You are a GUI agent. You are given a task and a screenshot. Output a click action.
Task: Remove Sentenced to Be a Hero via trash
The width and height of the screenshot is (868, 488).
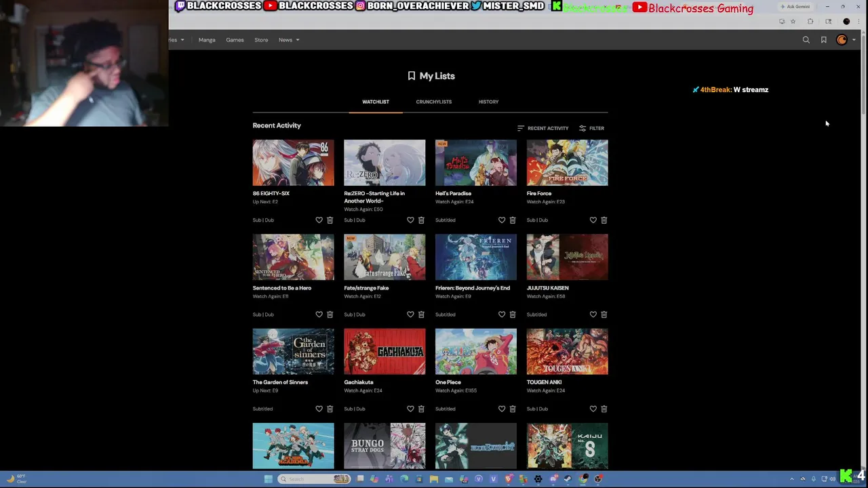pyautogui.click(x=330, y=314)
